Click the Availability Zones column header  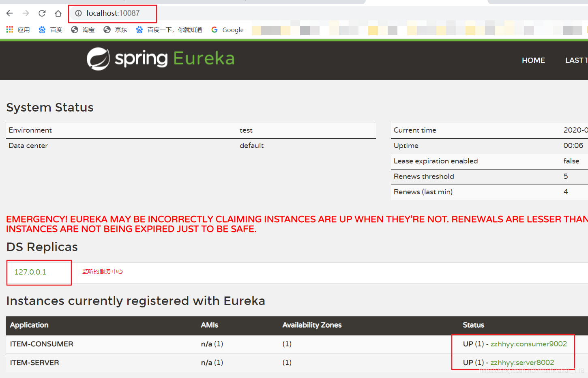[312, 325]
